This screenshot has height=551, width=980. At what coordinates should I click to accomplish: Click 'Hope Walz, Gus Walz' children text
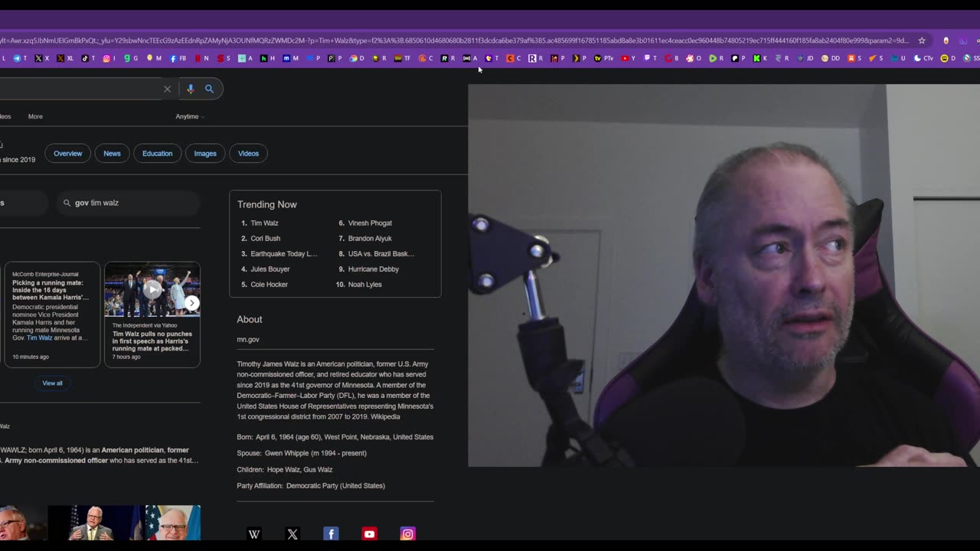tap(299, 469)
